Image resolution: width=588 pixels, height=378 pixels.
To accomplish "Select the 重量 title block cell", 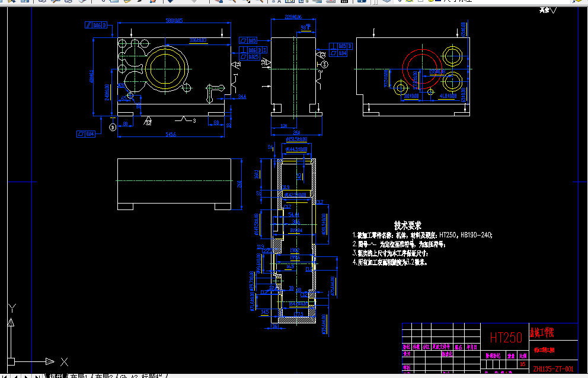I will [511, 355].
